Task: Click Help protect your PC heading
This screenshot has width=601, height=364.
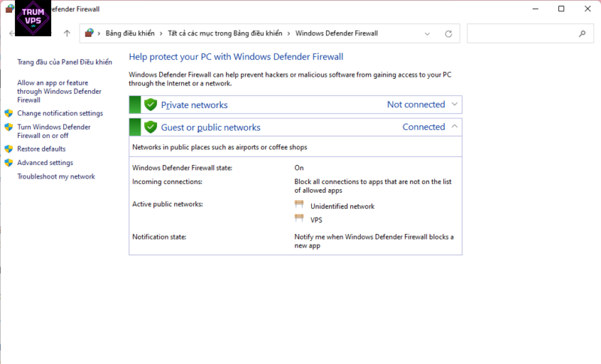Action: pos(236,56)
